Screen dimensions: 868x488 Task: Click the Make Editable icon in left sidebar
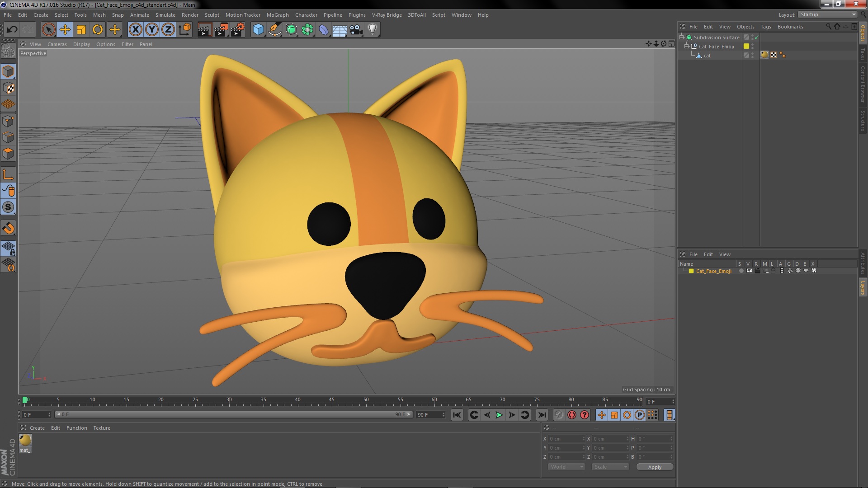click(x=8, y=51)
